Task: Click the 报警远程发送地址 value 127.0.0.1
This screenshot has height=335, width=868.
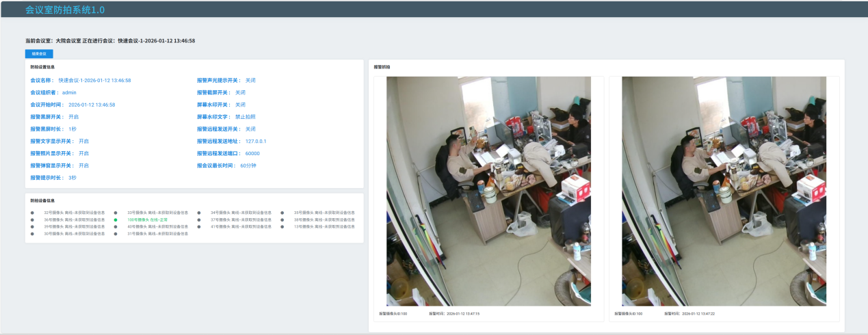Action: pyautogui.click(x=255, y=142)
